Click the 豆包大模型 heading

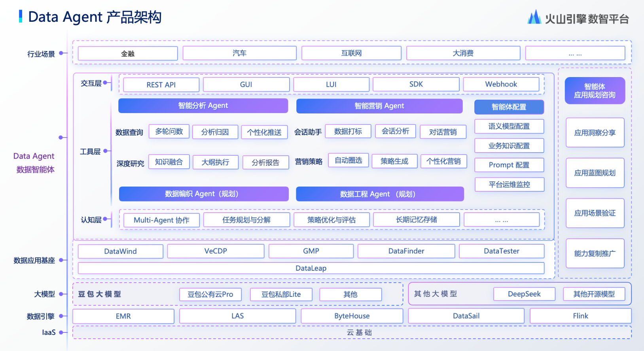click(x=99, y=294)
